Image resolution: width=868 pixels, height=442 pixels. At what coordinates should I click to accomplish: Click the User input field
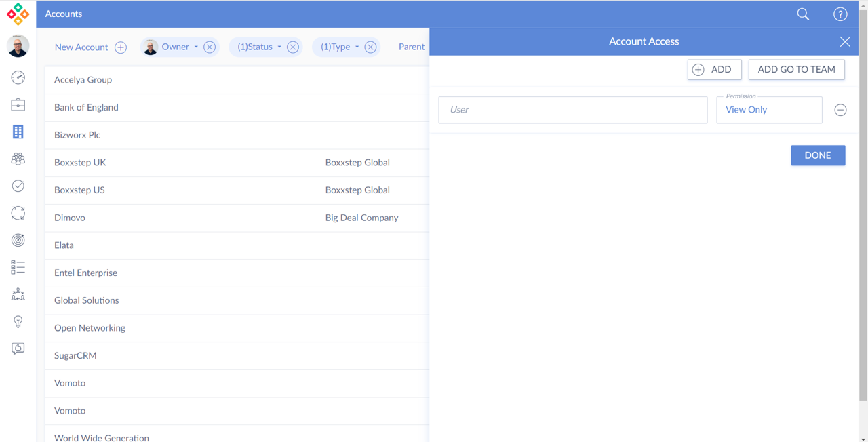pyautogui.click(x=572, y=110)
